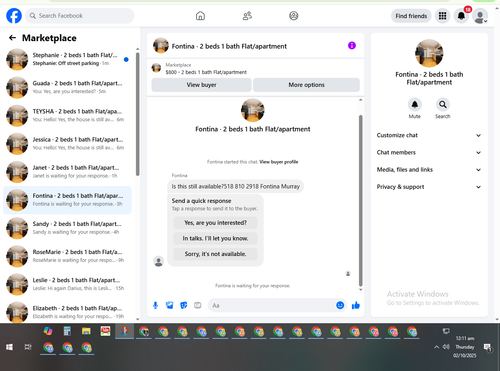Viewport: 500px width, 371px height.
Task: Open View buyer profile link
Action: pos(279,162)
